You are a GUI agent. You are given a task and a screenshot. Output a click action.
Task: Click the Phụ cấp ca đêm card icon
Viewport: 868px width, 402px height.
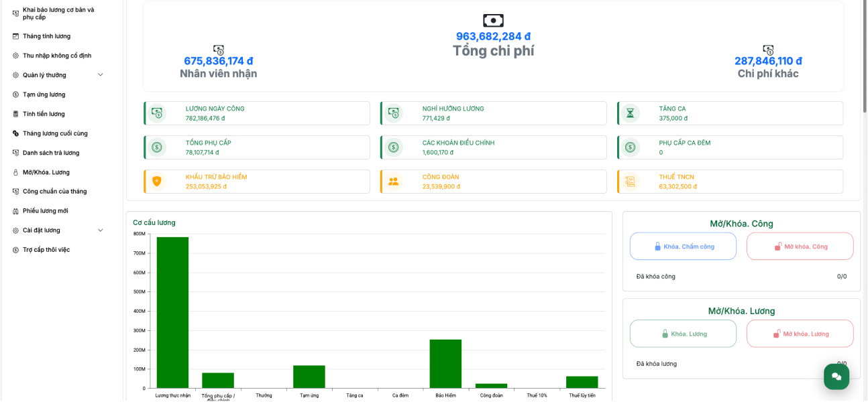630,147
